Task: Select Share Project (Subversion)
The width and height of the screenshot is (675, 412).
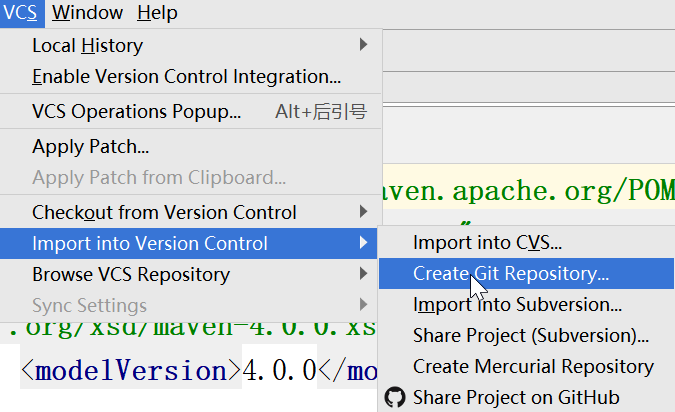Action: pyautogui.click(x=530, y=335)
